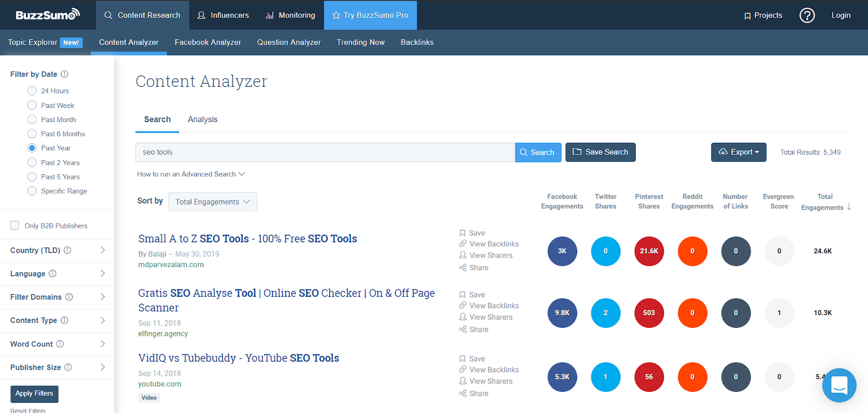Image resolution: width=868 pixels, height=413 pixels.
Task: Save the Small A to Z SEO Tools article
Action: point(472,233)
